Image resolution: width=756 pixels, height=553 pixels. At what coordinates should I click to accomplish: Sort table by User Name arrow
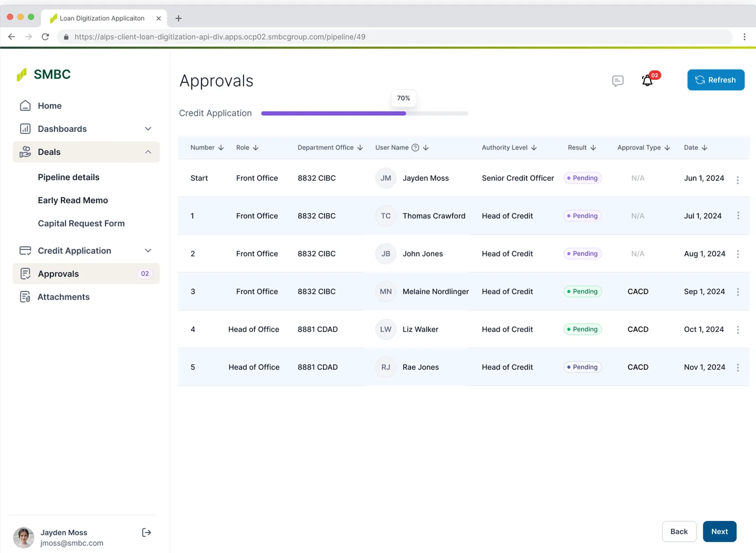(x=426, y=147)
